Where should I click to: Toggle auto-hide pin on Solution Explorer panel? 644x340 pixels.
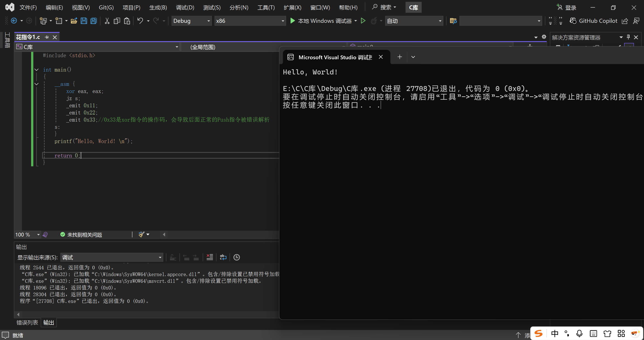click(x=628, y=37)
